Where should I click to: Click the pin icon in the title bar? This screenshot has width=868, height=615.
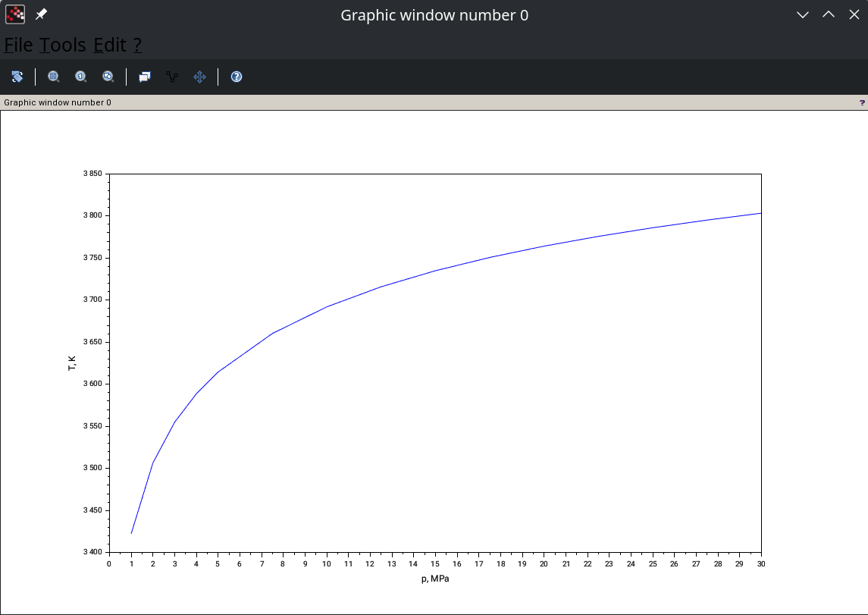42,14
